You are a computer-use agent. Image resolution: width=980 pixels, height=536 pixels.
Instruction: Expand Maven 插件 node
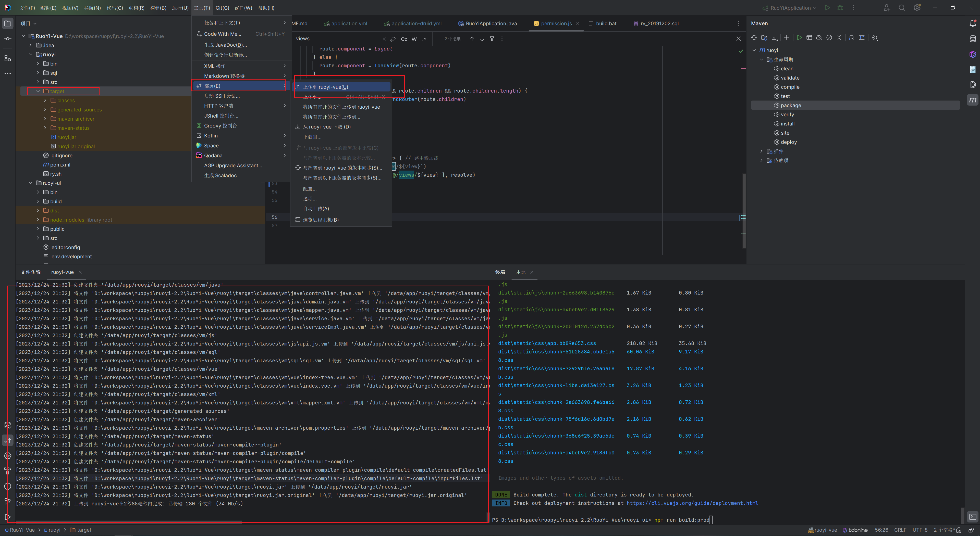click(761, 151)
